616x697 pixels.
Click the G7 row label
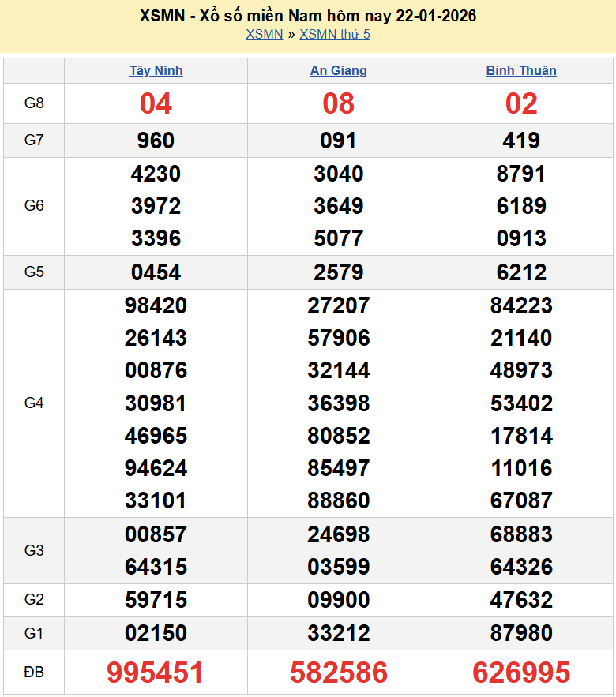click(x=34, y=141)
